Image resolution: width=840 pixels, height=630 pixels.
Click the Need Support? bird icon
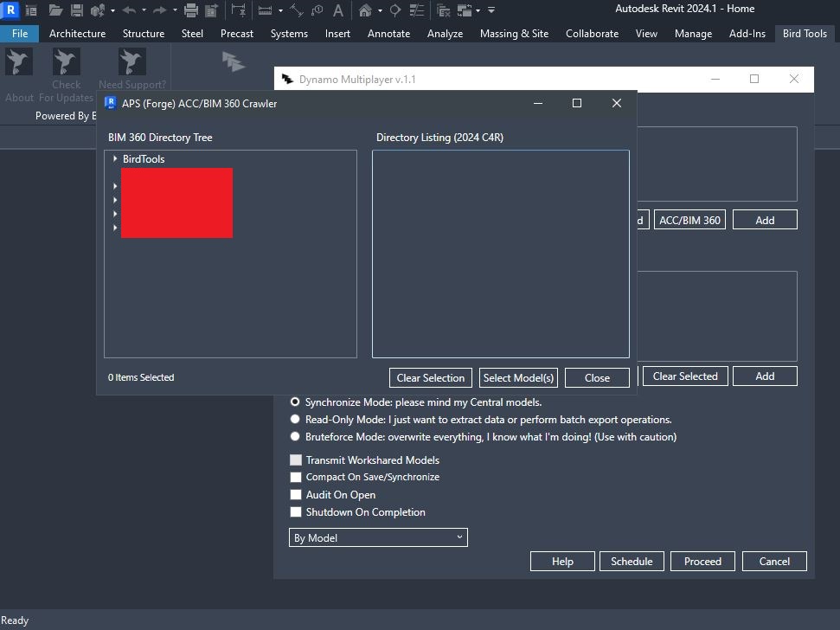point(131,61)
